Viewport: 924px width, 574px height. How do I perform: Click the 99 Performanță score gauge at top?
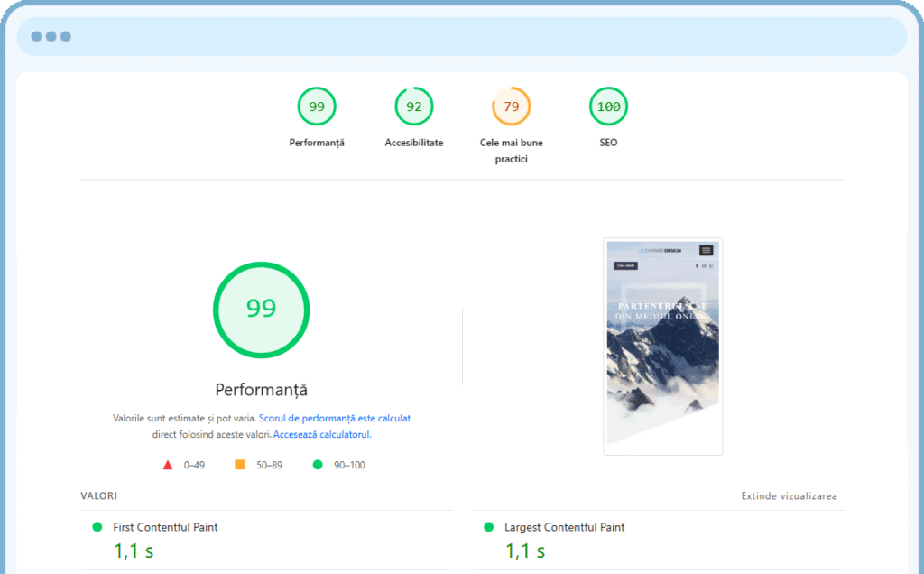click(x=317, y=106)
